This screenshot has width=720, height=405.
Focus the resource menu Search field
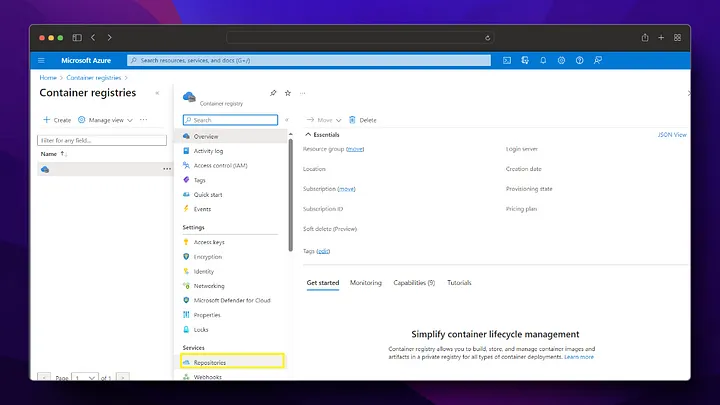[x=231, y=120]
